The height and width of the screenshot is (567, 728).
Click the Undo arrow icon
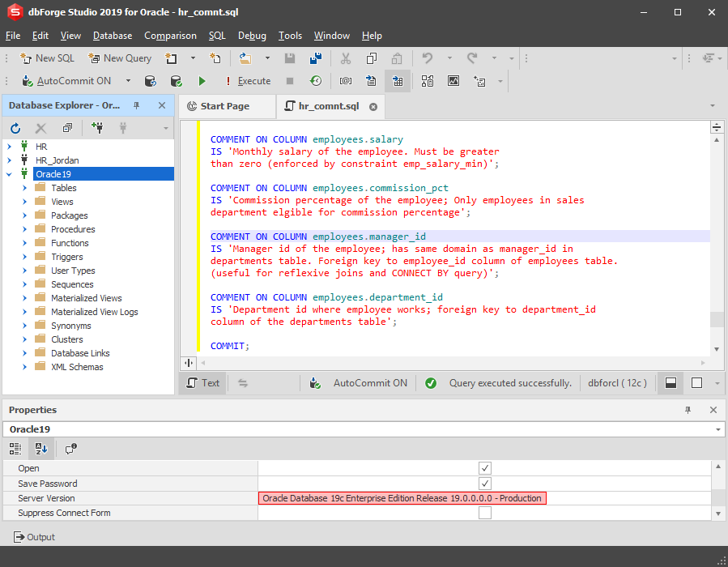pos(427,58)
